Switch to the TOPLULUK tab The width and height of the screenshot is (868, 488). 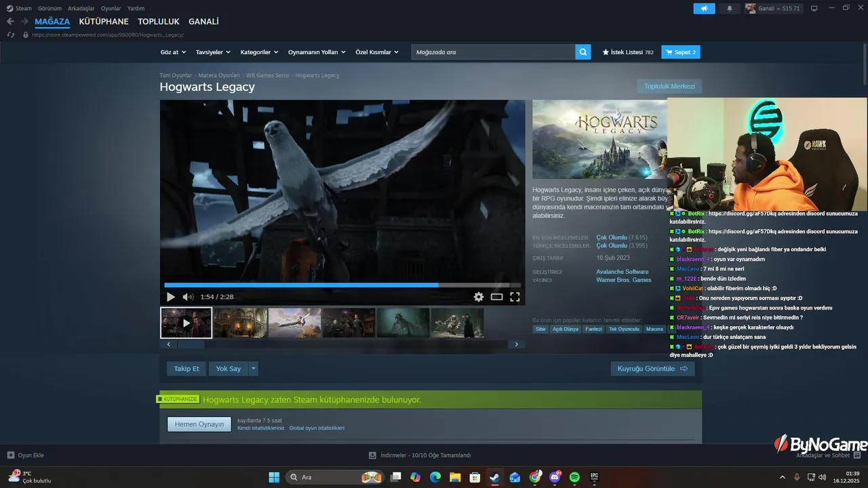point(159,22)
